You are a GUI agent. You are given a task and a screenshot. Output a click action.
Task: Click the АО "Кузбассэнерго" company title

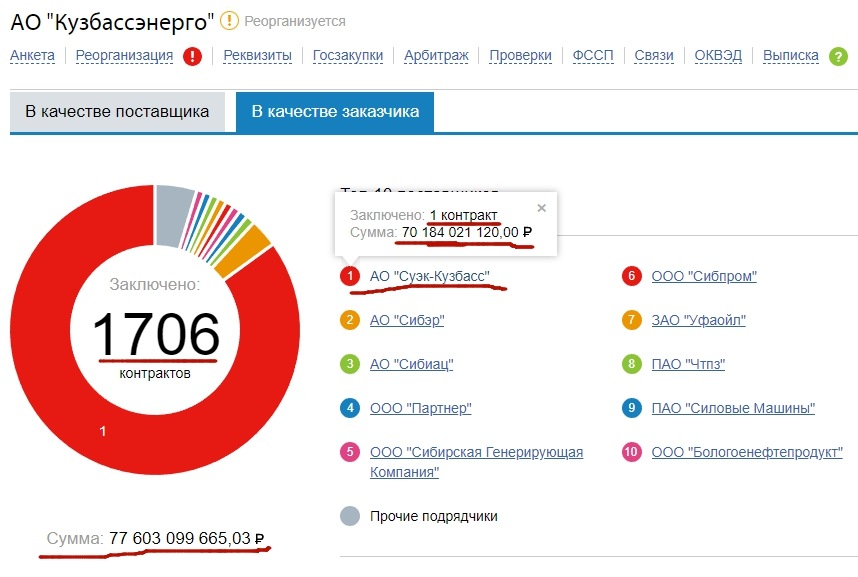112,22
